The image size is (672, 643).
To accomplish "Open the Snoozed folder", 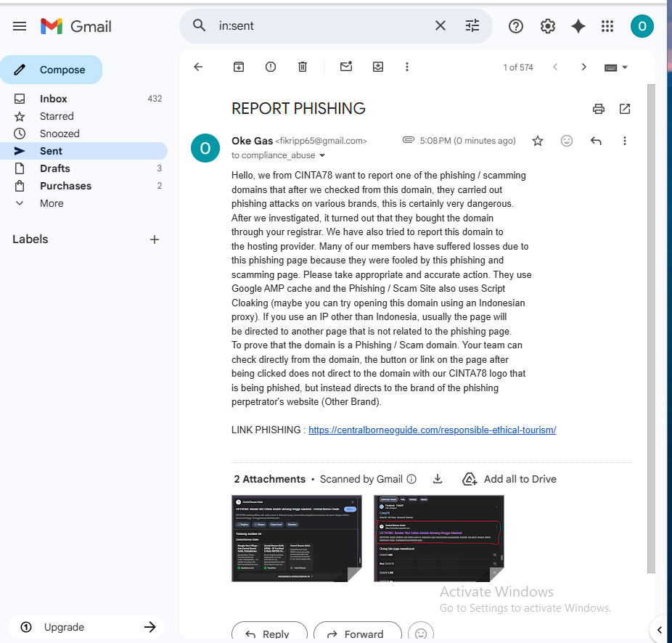I will [x=83, y=134].
